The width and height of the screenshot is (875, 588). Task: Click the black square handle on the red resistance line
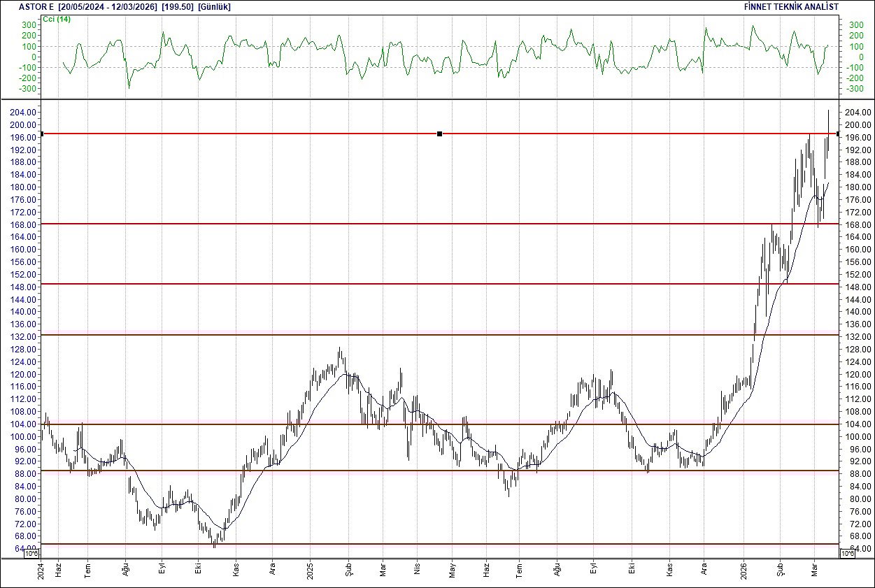pos(439,134)
